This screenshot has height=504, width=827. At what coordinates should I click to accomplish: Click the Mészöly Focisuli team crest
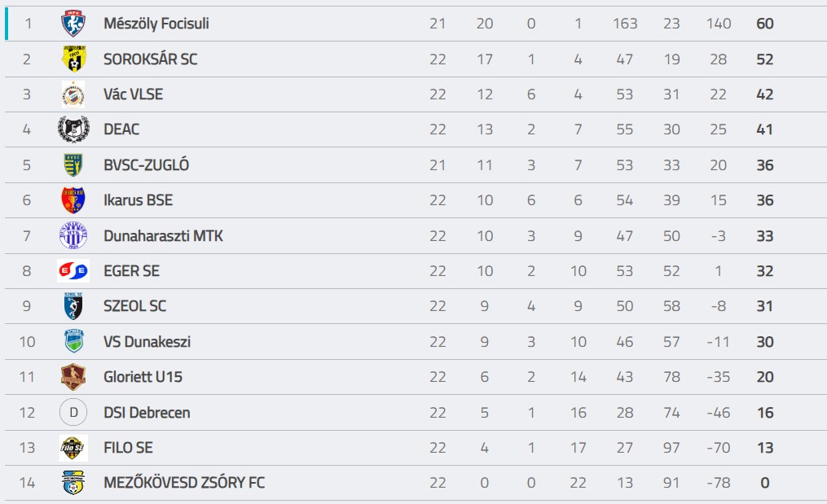pyautogui.click(x=73, y=24)
